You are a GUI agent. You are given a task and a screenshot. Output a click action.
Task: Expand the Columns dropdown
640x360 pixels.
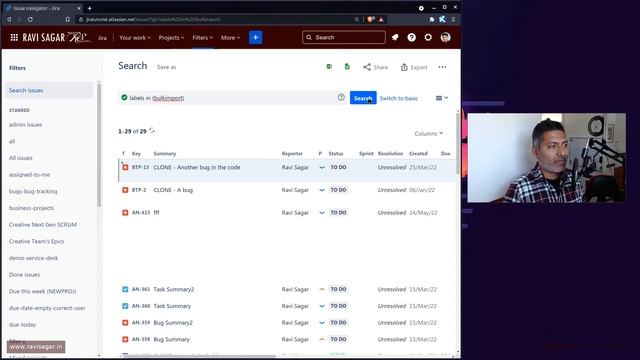point(429,133)
